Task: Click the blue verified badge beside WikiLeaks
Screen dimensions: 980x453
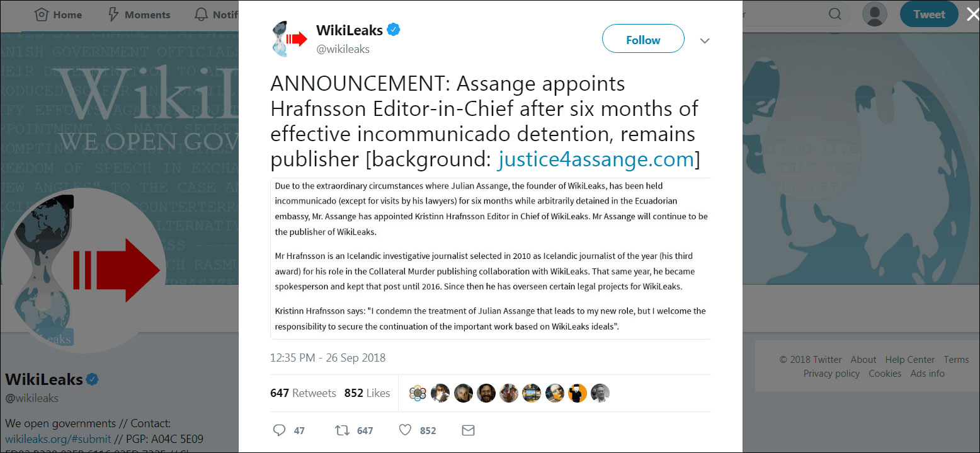Action: [394, 30]
